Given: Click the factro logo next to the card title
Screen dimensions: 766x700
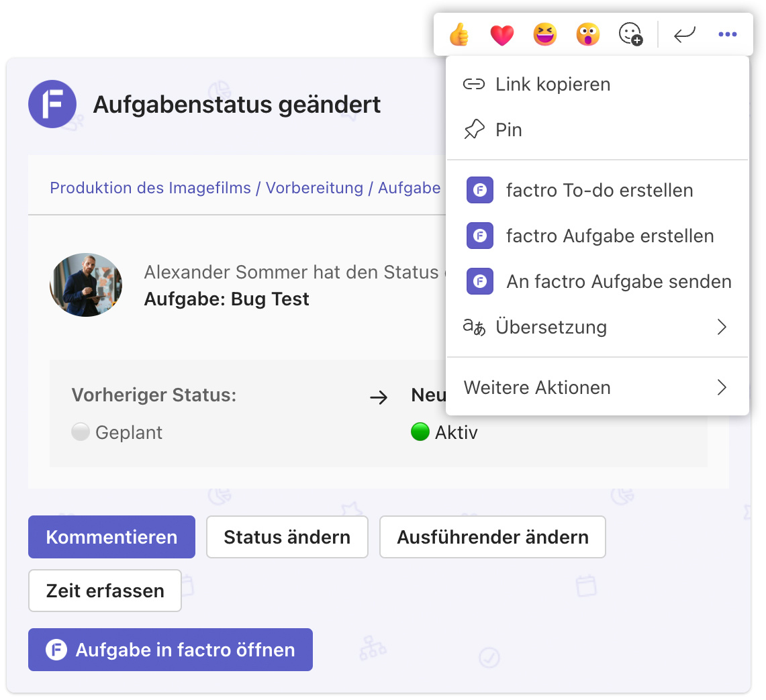Looking at the screenshot, I should (52, 104).
